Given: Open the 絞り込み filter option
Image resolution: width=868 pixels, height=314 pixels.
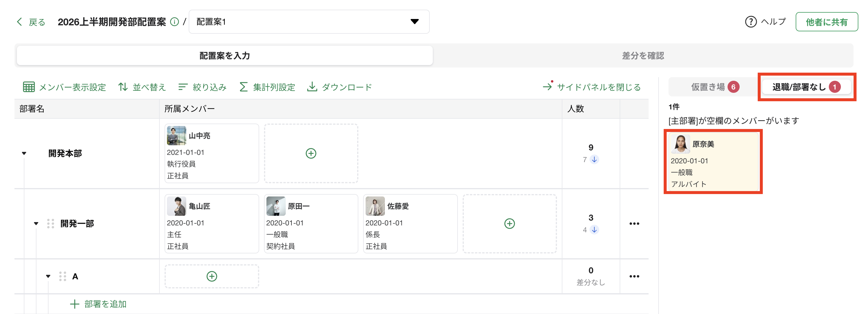Looking at the screenshot, I should [202, 87].
